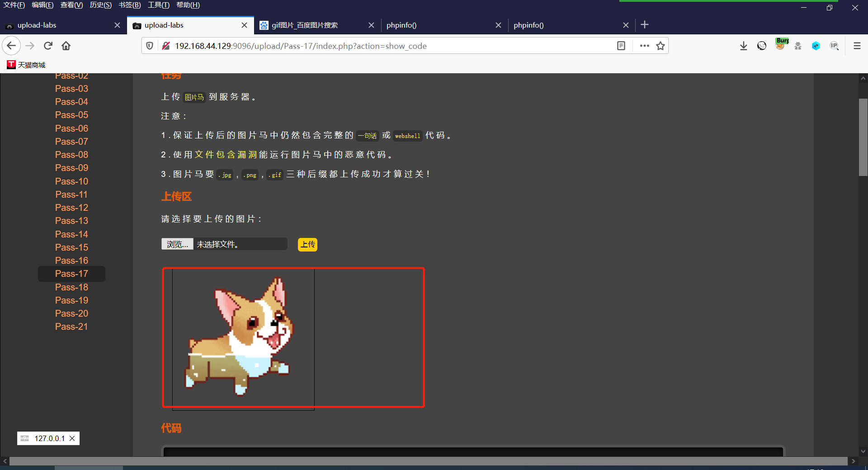The width and height of the screenshot is (868, 470).
Task: Click the yellow 上传 upload button
Action: tap(308, 244)
